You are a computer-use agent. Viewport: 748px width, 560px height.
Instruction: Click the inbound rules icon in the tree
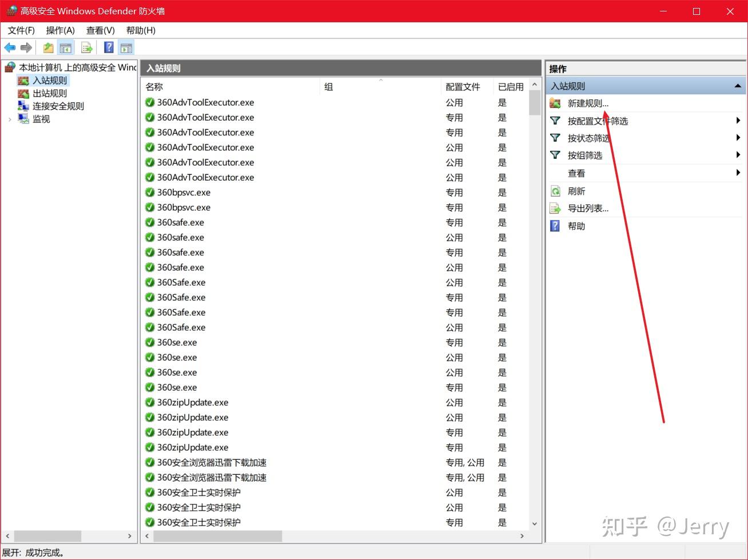[x=23, y=81]
